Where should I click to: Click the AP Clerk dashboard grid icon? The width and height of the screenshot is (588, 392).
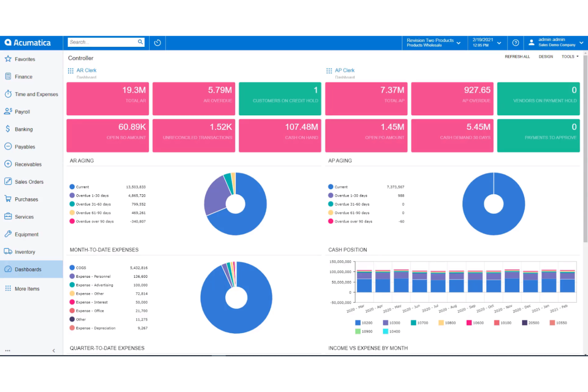tap(329, 71)
